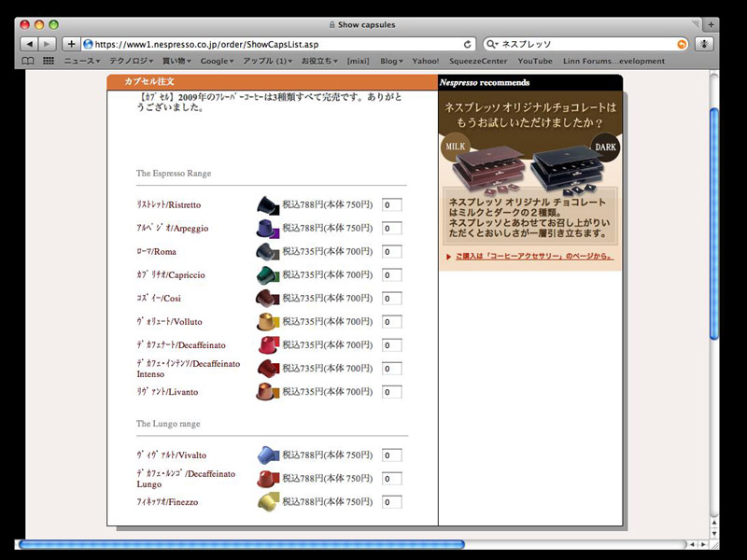747x560 pixels.
Task: Click the Capriccio quantity field
Action: pyautogui.click(x=391, y=274)
